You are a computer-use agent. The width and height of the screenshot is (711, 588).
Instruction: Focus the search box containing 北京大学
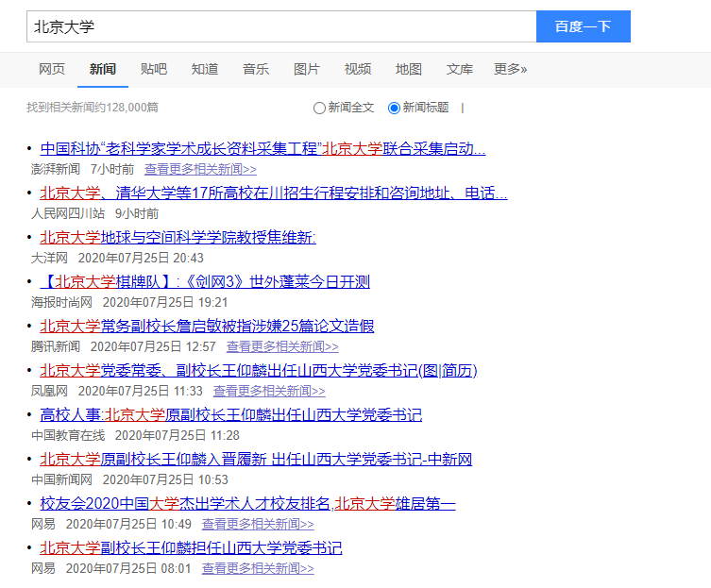(281, 26)
